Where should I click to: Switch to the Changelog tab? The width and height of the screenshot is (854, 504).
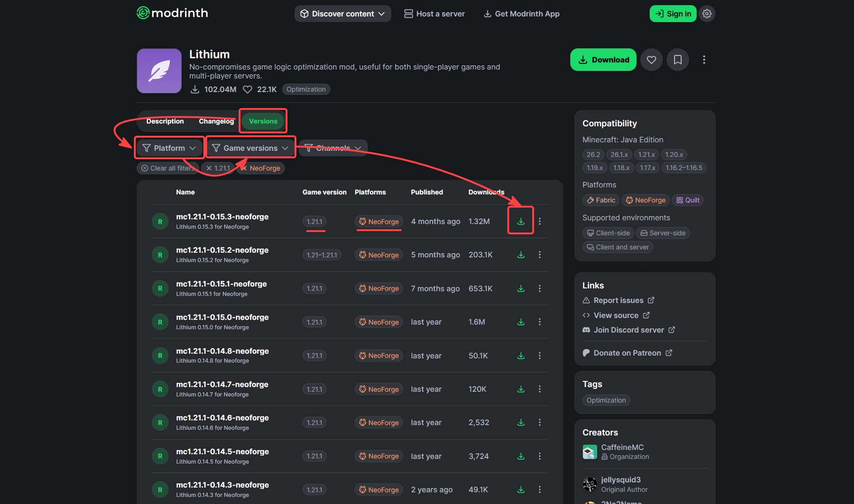pos(216,121)
